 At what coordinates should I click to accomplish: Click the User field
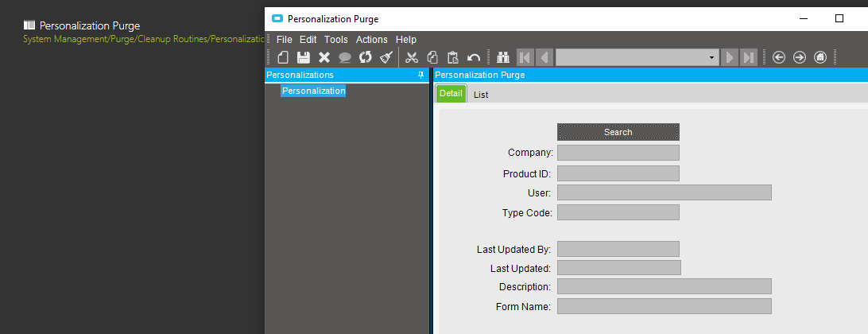[x=665, y=192]
